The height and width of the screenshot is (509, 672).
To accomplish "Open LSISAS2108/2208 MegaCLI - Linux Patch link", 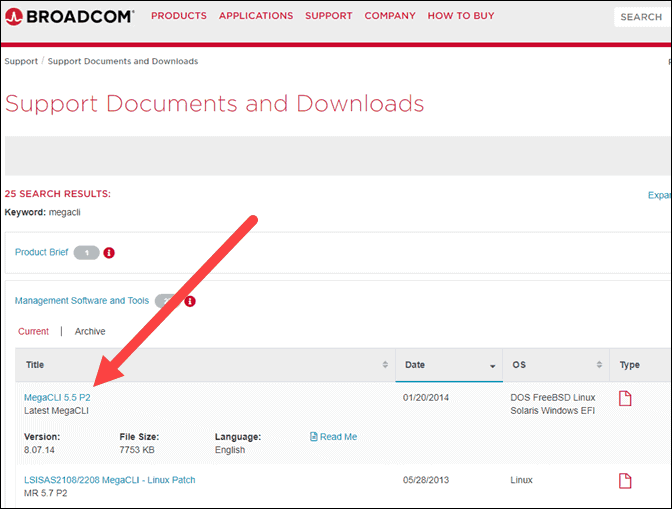I will pos(110,480).
